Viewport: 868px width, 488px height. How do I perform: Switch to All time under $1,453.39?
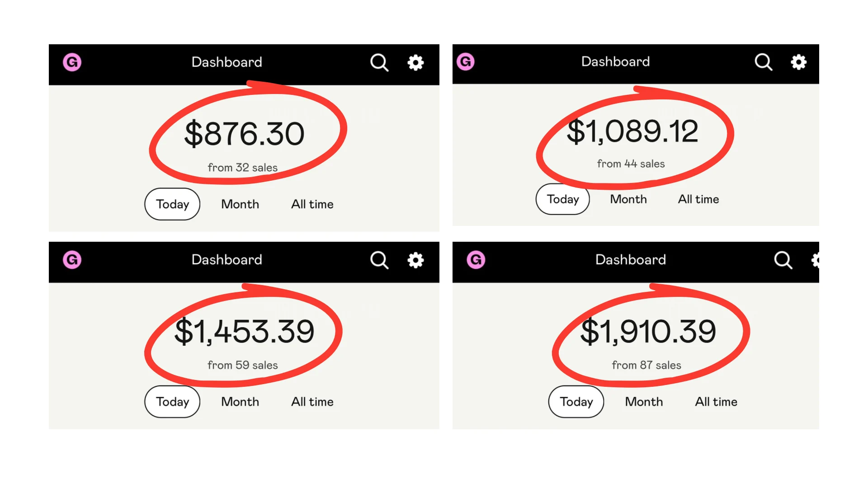click(312, 402)
